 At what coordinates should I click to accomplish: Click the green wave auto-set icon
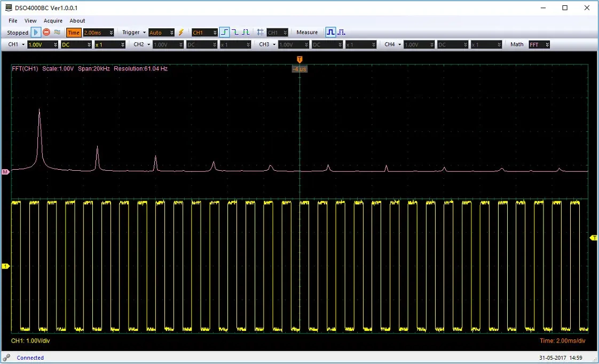click(57, 33)
